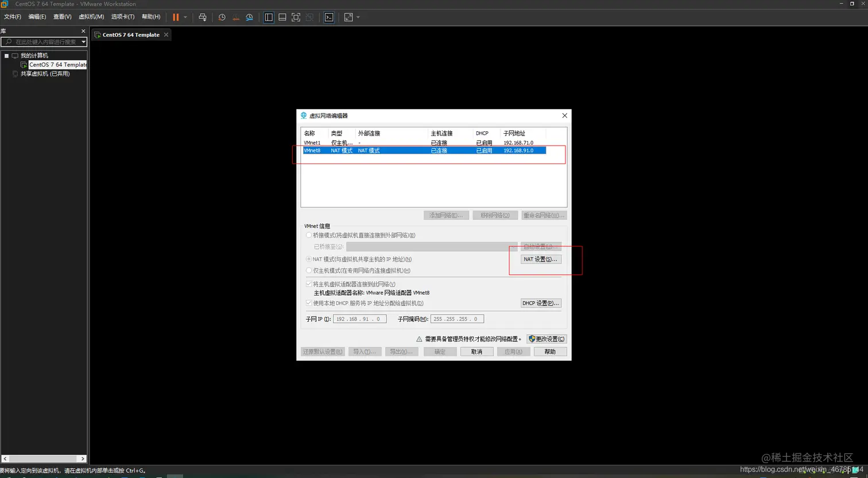Screen dimensions: 868x478
Task: Click the 帮助 button in dialog
Action: 550,352
